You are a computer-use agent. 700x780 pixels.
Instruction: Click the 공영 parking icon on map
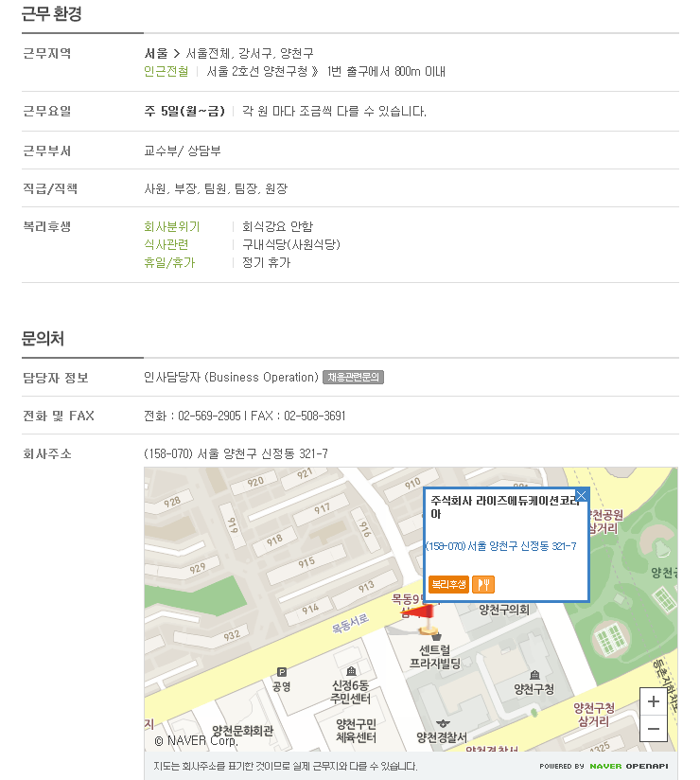282,672
